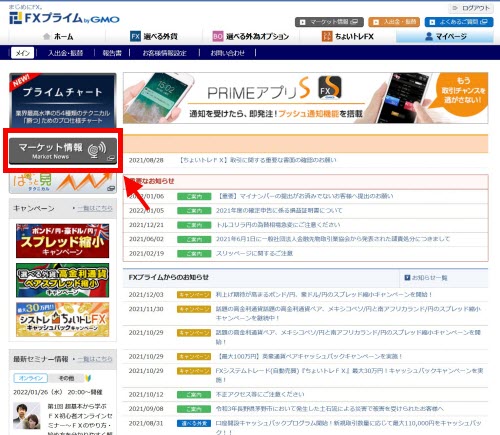Screen dimensions: 500x435
Task: Click the pink BO icon in navigation
Action: (217, 36)
